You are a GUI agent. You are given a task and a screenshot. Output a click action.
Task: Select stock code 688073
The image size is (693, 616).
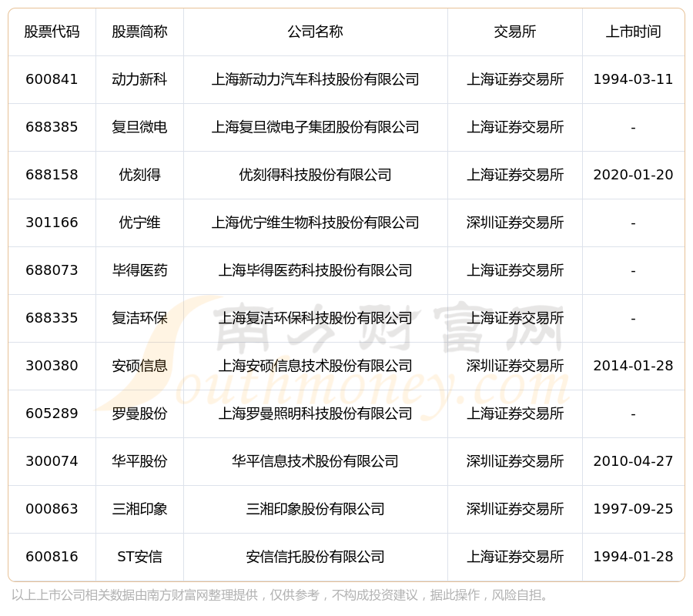coord(52,270)
